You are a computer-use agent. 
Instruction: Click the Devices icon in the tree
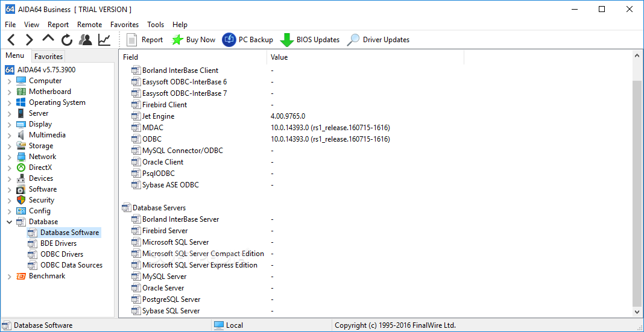click(x=21, y=178)
